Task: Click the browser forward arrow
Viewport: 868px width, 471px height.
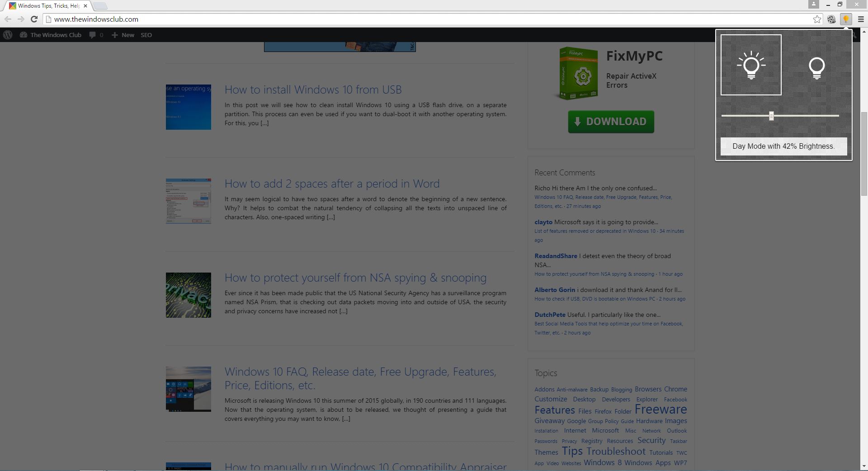Action: [x=21, y=19]
